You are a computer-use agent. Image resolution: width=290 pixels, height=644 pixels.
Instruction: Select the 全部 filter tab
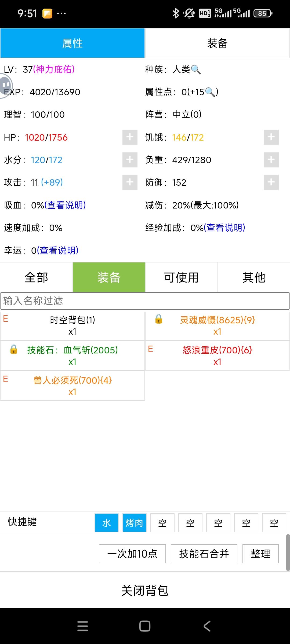tap(36, 277)
